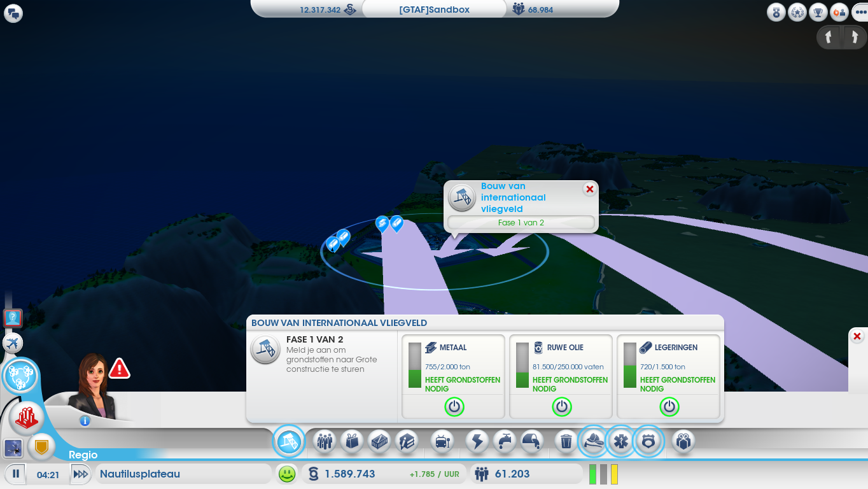
Task: Click the airplane icon on left sidebar
Action: point(13,343)
